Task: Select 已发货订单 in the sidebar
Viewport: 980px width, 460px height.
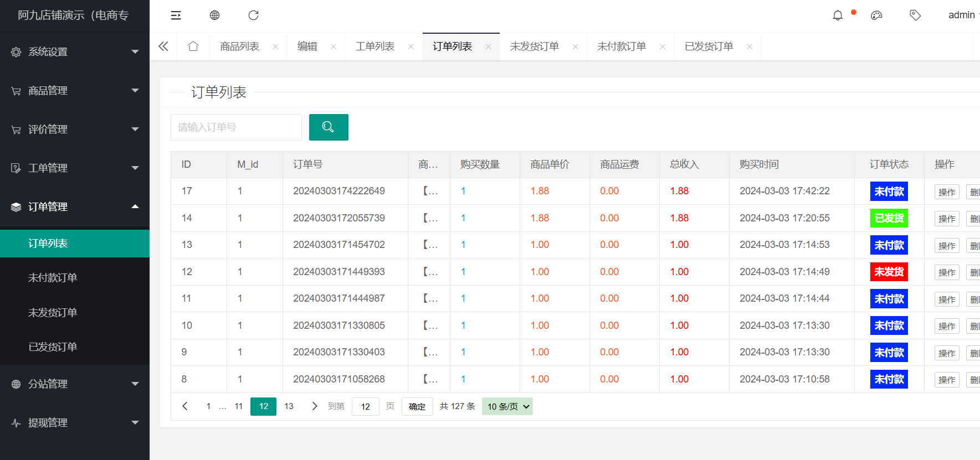Action: [53, 347]
